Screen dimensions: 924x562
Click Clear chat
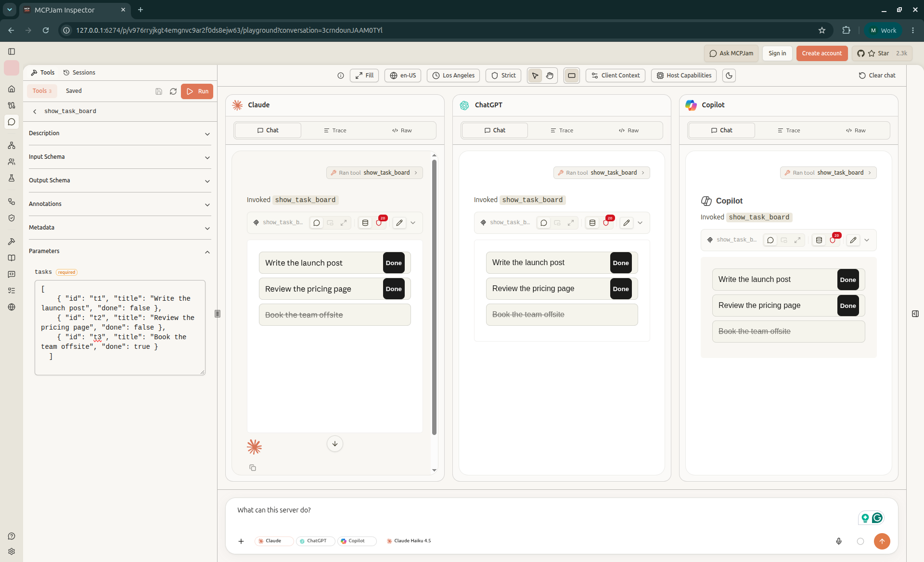[x=877, y=76]
